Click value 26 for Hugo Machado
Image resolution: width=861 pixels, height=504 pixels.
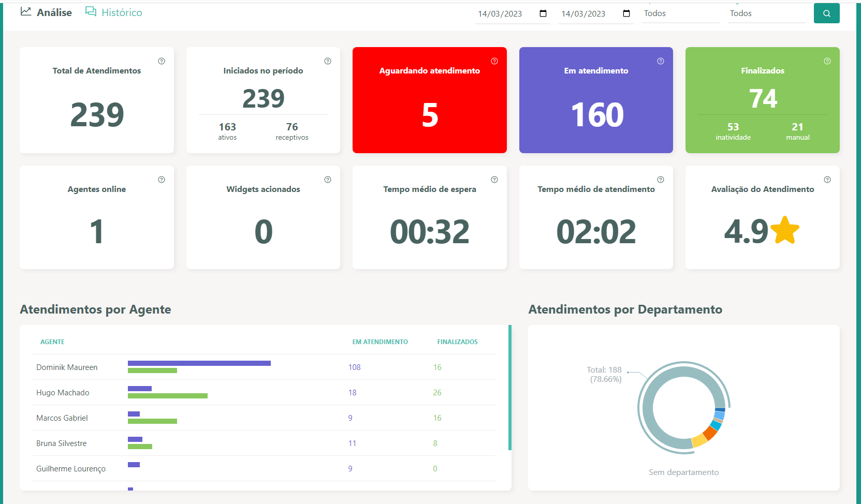[x=437, y=393]
